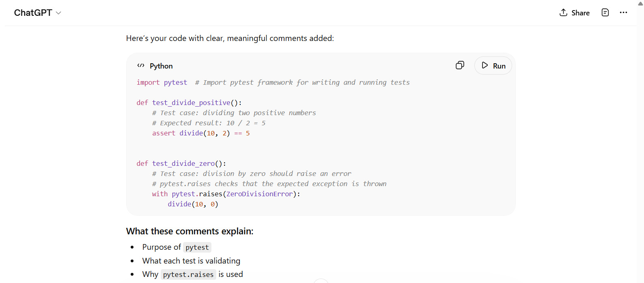Click ZeroDivisionError in the code block
Screen dimensions: 644x283
[259, 194]
